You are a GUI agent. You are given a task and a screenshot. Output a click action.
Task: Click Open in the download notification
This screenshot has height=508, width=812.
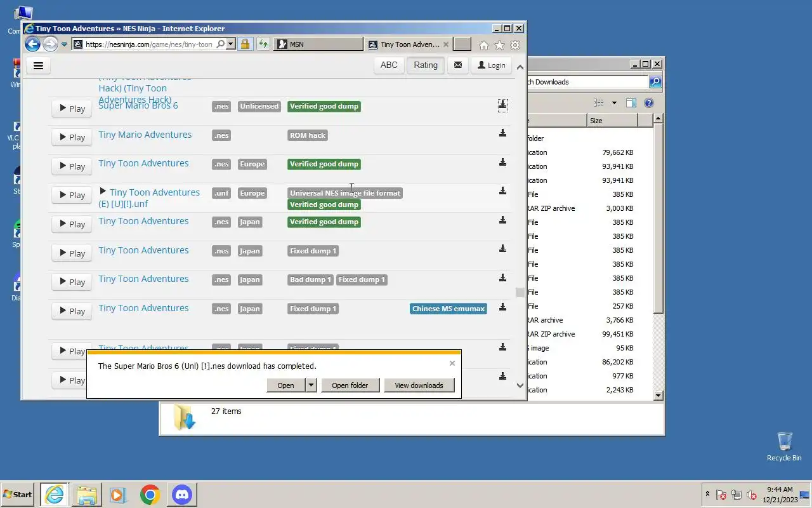[x=285, y=385]
